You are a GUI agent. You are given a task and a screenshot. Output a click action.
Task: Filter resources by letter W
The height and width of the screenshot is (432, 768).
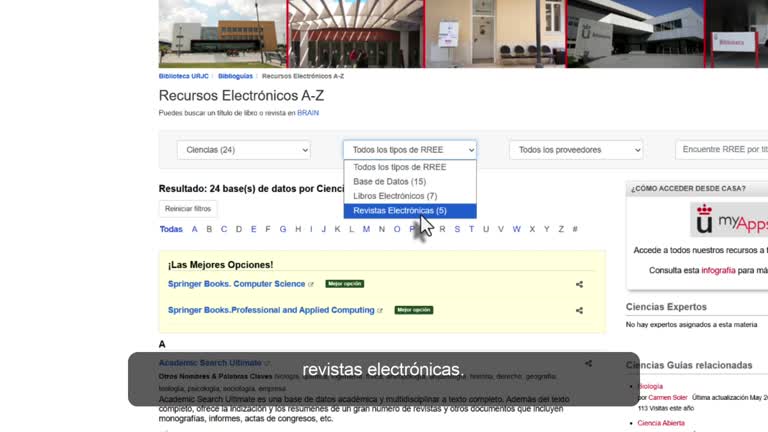(516, 229)
